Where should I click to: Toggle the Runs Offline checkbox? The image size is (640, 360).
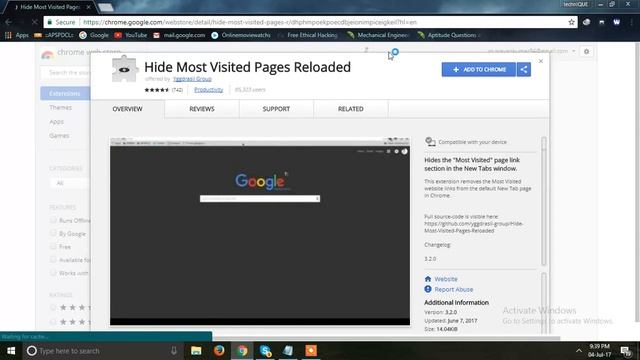point(53,220)
